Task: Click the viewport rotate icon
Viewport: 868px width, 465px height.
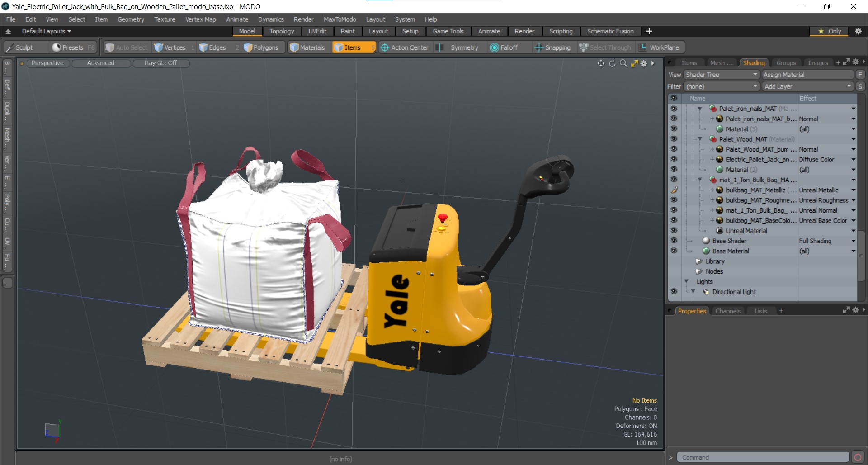Action: [x=612, y=63]
